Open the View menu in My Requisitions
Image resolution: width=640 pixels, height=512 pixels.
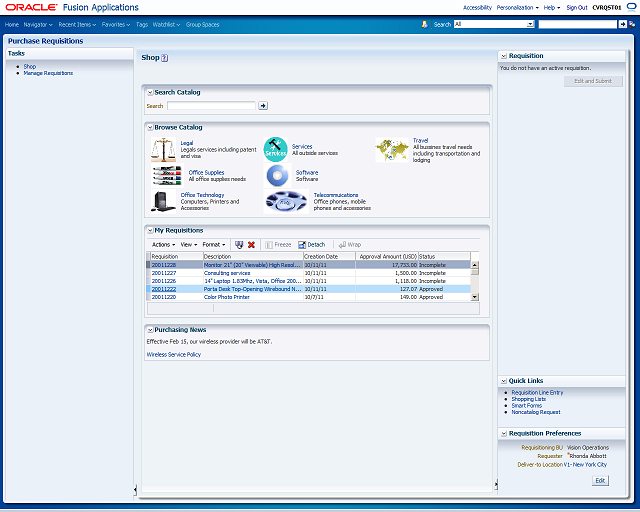(x=189, y=245)
